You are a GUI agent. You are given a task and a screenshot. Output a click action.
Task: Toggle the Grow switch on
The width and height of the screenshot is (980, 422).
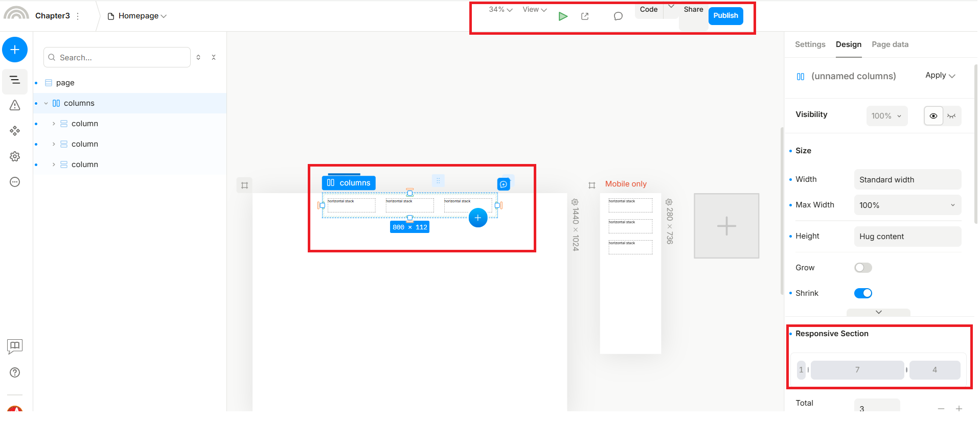[x=863, y=268]
